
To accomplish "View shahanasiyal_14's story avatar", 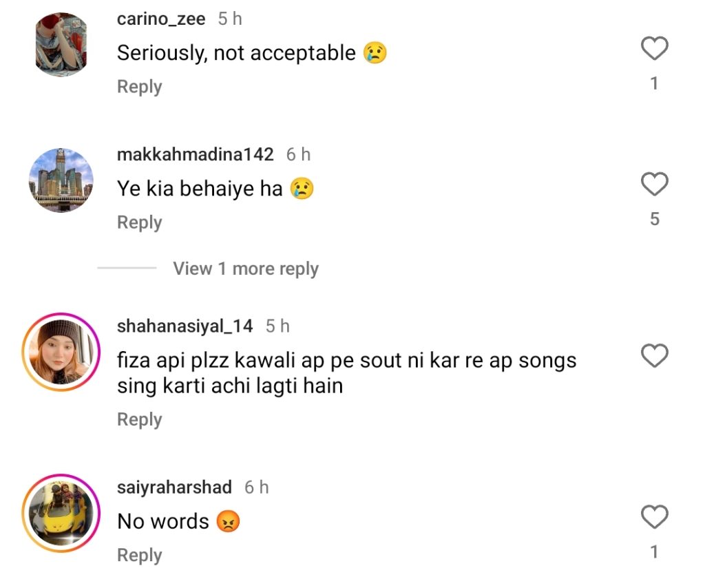I will pos(61,353).
